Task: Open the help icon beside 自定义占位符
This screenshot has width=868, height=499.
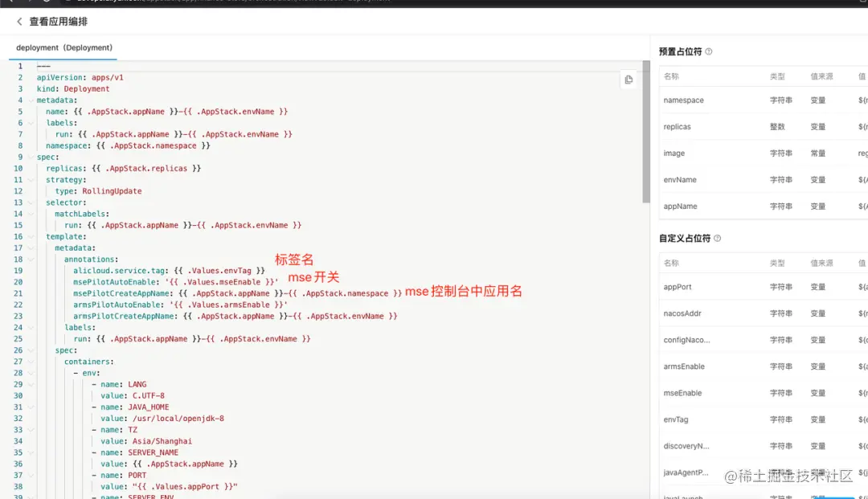Action: [x=718, y=239]
